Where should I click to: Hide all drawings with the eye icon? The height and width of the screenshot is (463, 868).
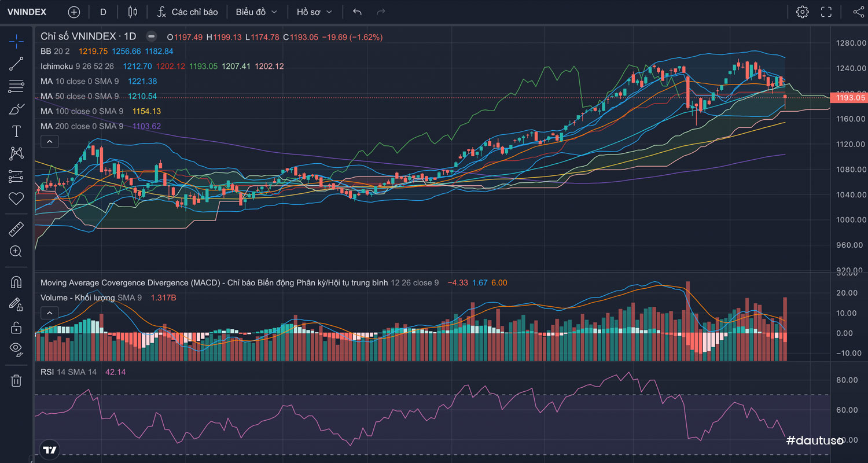(x=16, y=349)
